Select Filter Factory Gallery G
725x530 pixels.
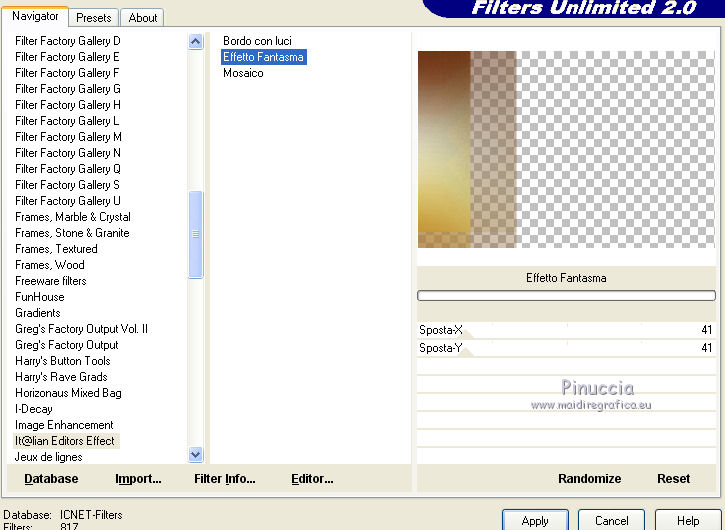(x=68, y=89)
